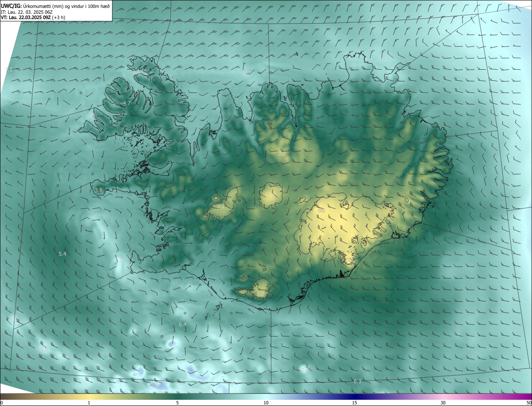This screenshot has height=406, width=532.
Task: Click the colorbar tick label 15
Action: [x=355, y=403]
